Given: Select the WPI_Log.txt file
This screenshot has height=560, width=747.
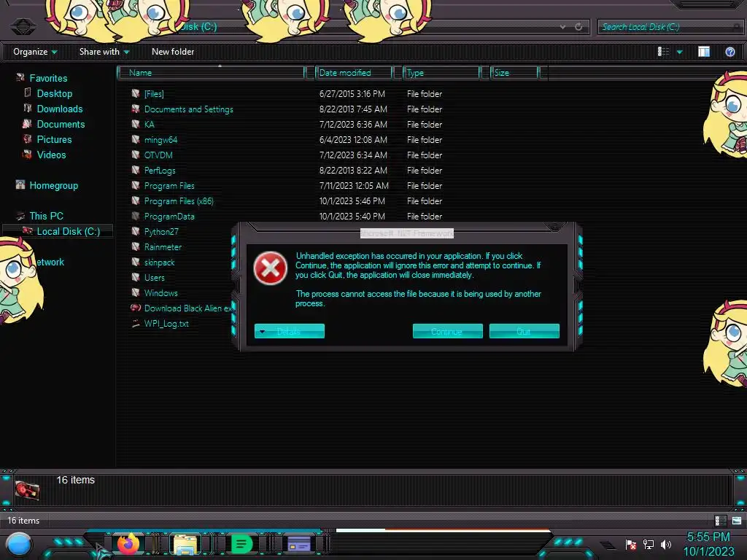Looking at the screenshot, I should (166, 324).
